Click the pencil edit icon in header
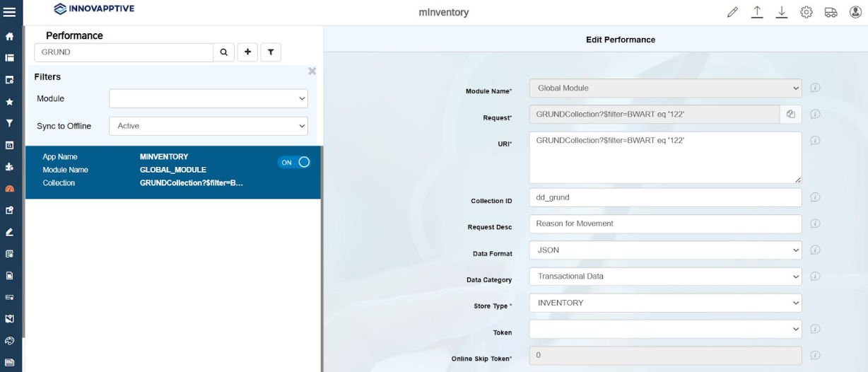The height and width of the screenshot is (372, 868). (732, 12)
